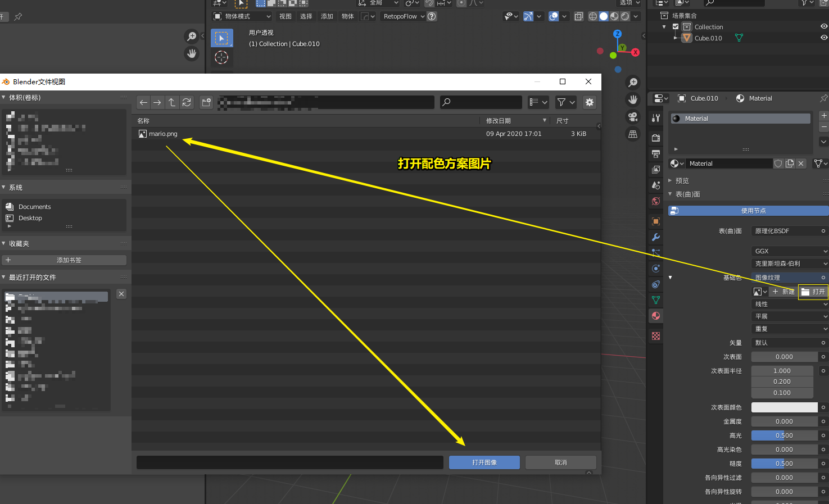Switch to solid viewport shading
Screen dimensions: 829x504
(x=604, y=16)
